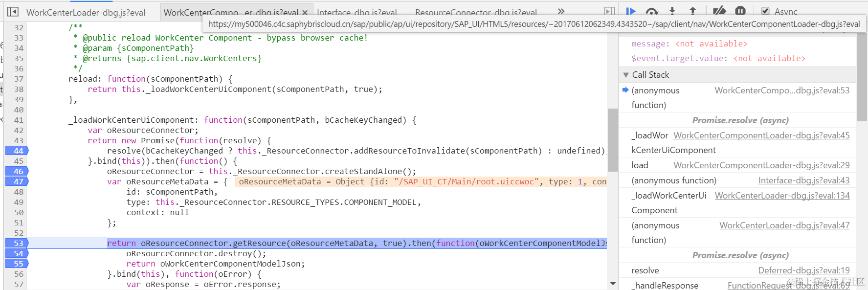
Task: Switch to Interface-dbg.js?eval tab
Action: (357, 12)
